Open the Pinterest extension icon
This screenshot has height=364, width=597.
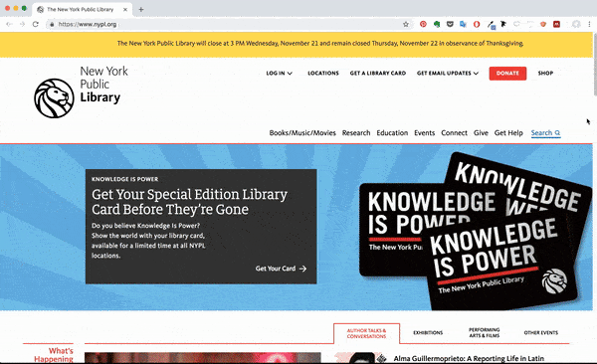[x=423, y=24]
